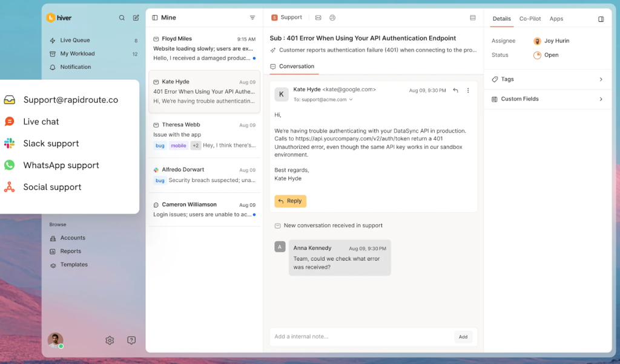Click the mobile tag on Theresa Webb
The image size is (620, 364).
click(x=179, y=146)
